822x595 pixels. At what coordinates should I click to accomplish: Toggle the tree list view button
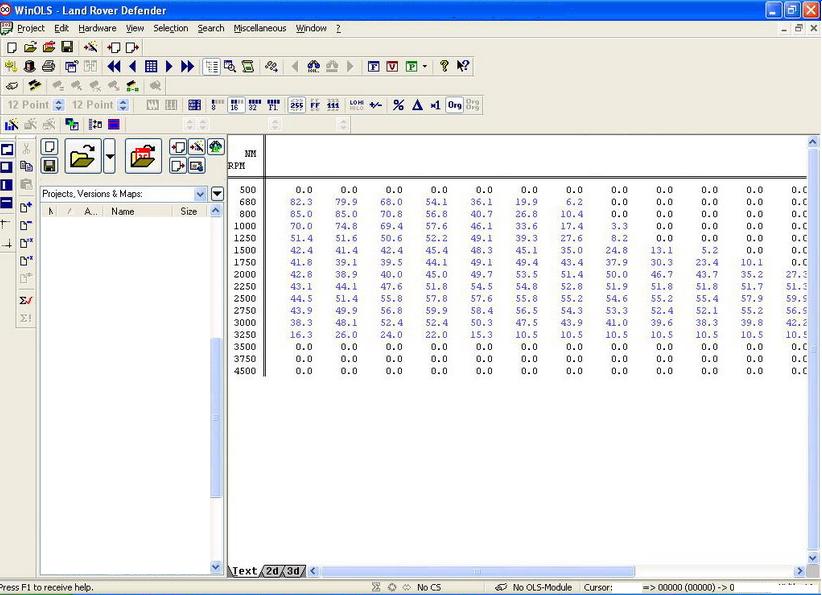coord(211,67)
